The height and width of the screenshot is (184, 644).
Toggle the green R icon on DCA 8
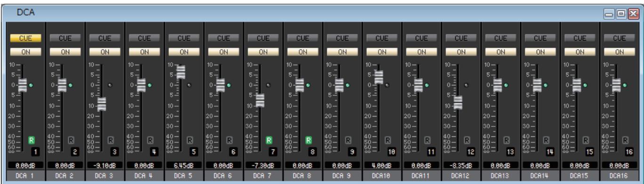pos(309,140)
